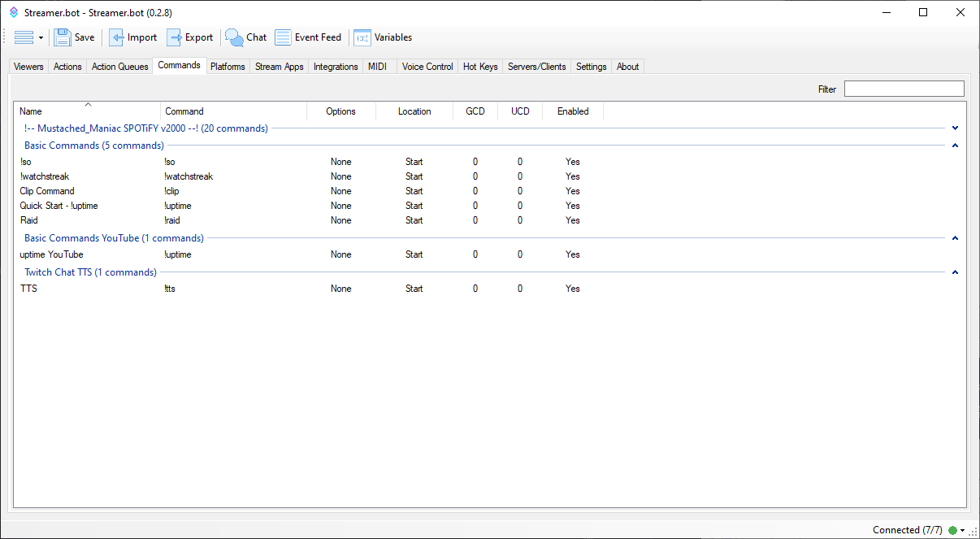Open the Platforms tab
Image resolution: width=980 pixels, height=539 pixels.
[x=228, y=67]
